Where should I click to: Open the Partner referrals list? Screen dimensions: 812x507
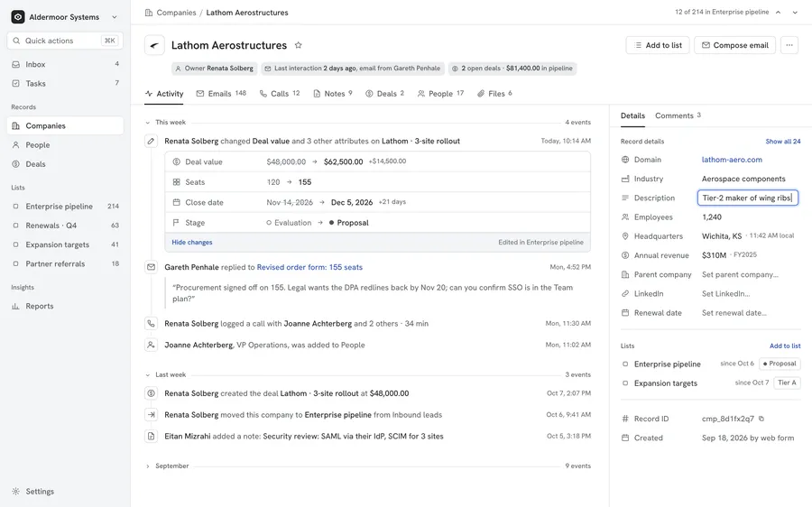click(x=65, y=263)
